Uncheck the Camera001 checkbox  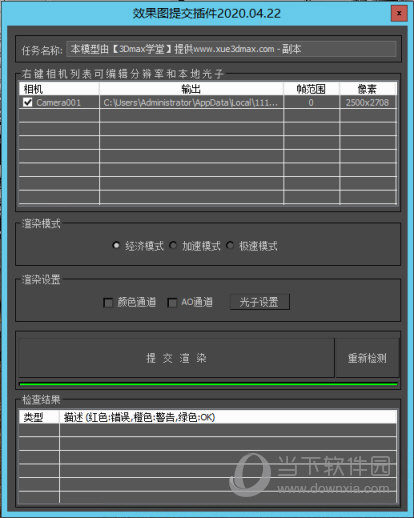click(28, 102)
